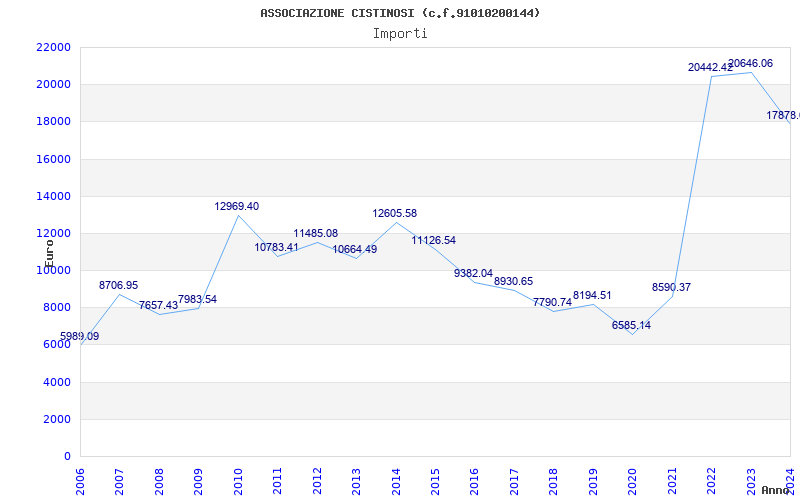Click the 2023 year label on the x-axis
Viewport: 800px width, 500px height.
point(751,479)
